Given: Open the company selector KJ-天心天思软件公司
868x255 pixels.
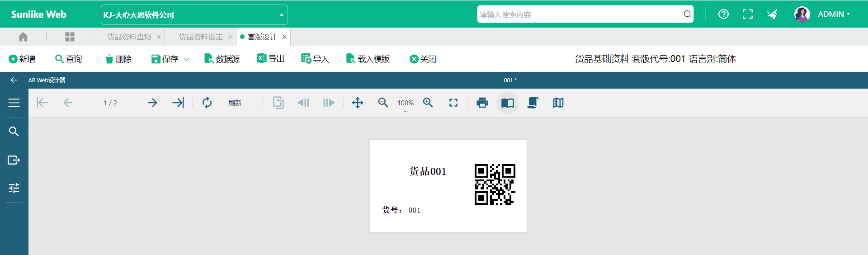Looking at the screenshot, I should [x=194, y=14].
